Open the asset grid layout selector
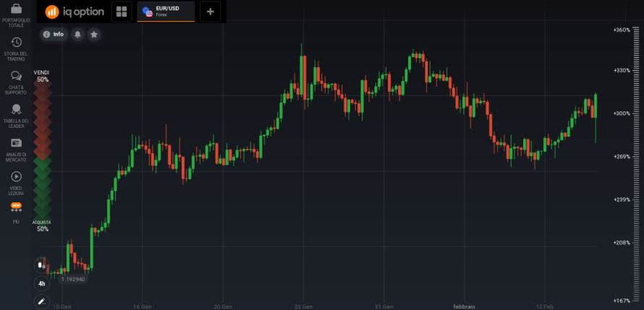644x310 pixels. pyautogui.click(x=122, y=12)
